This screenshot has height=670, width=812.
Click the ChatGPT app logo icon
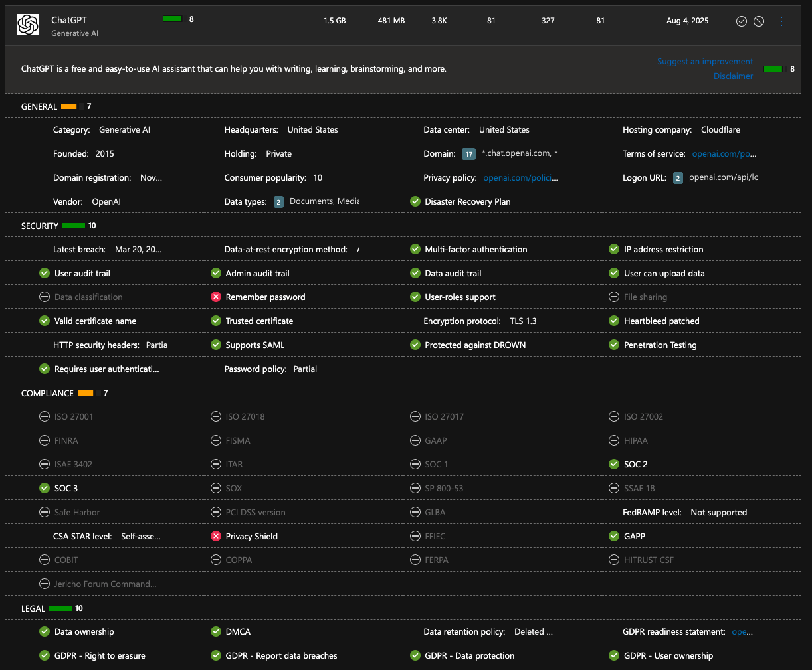click(28, 25)
